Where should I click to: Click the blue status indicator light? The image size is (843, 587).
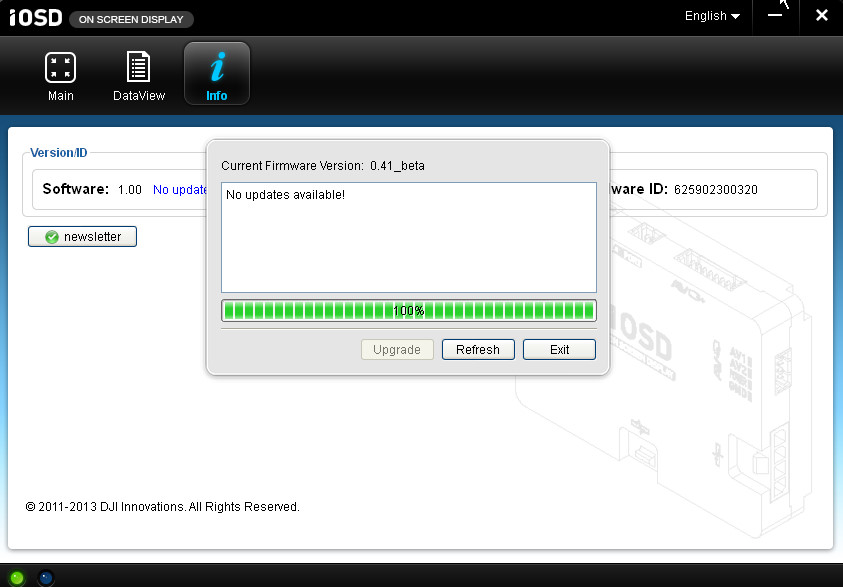coord(45,577)
